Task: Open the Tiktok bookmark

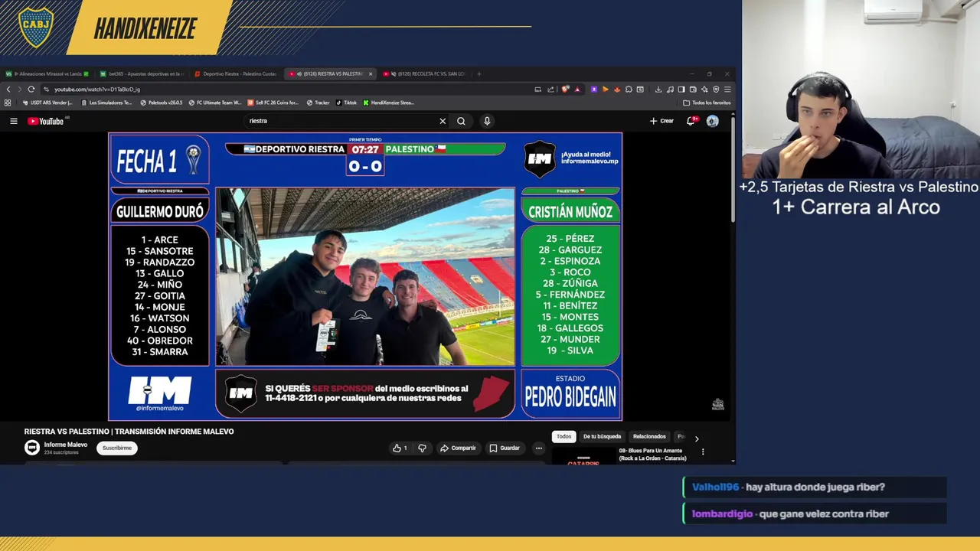Action: click(347, 103)
